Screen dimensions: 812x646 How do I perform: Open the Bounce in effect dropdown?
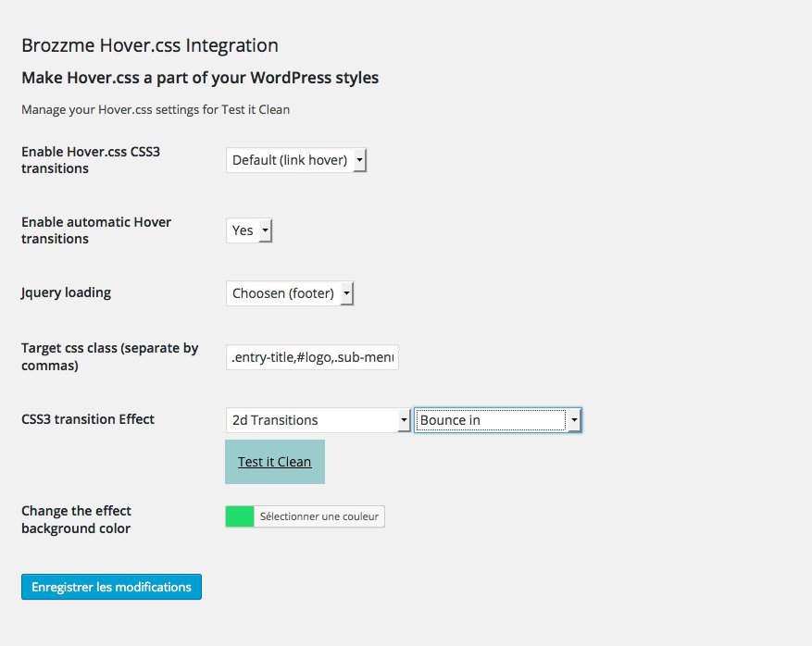(x=497, y=420)
